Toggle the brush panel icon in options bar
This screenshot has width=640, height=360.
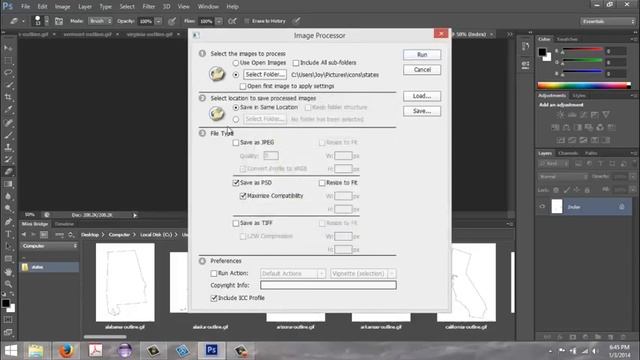59,21
